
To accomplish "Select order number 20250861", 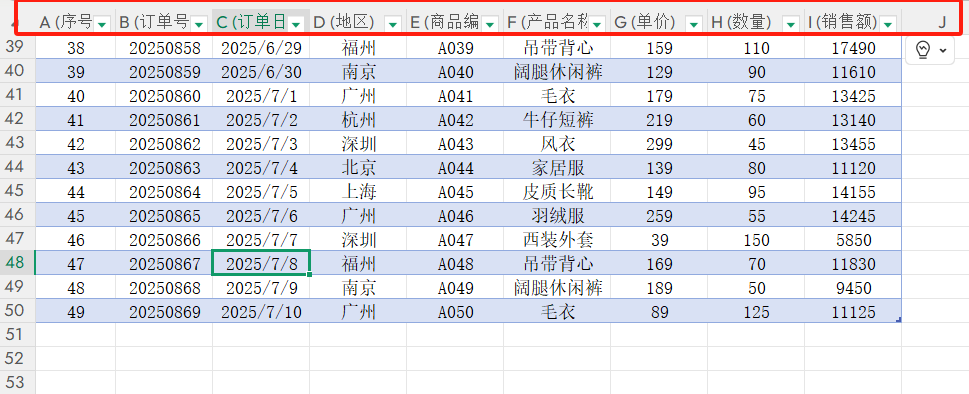I will coord(164,120).
